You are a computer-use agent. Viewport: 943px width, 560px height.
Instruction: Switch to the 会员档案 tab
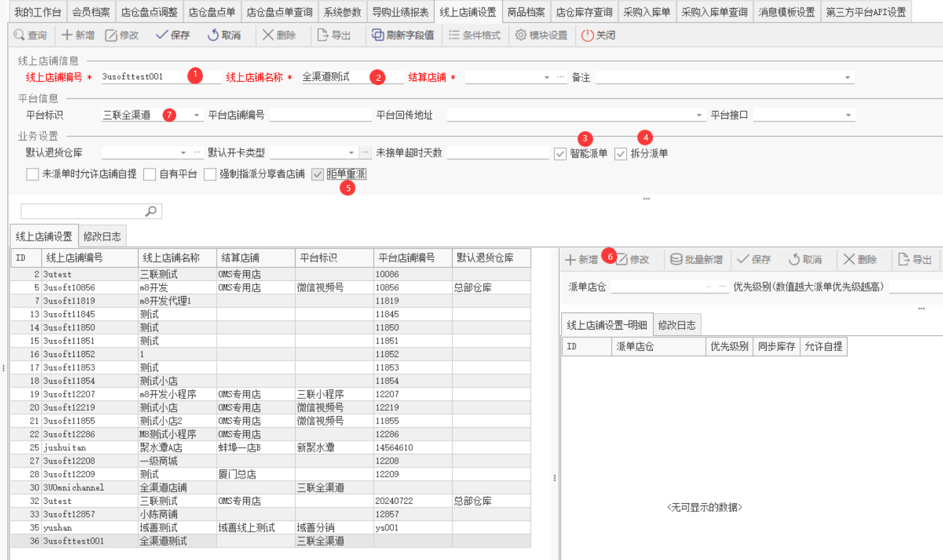coord(91,12)
